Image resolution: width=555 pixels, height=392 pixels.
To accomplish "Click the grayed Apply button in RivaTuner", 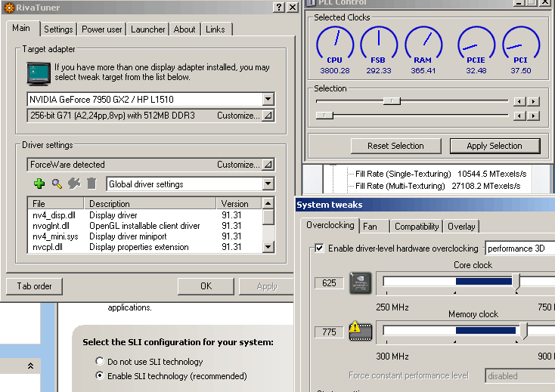I will click(x=266, y=286).
